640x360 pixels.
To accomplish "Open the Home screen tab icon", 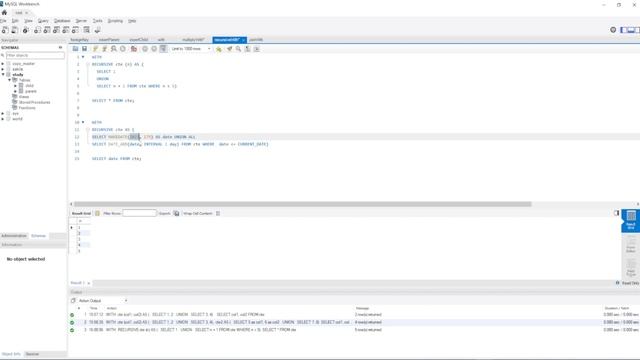I will click(4, 13).
